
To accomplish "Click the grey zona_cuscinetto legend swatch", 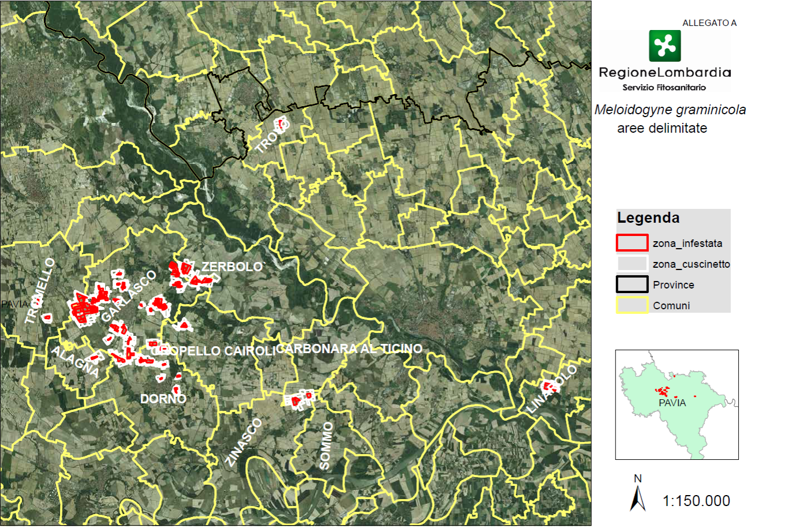I will tap(632, 264).
